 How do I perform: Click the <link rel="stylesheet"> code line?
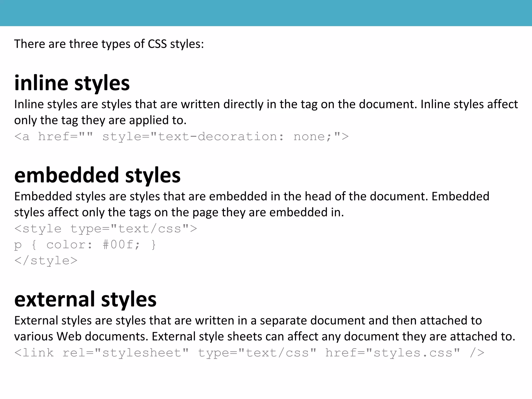coord(249,353)
